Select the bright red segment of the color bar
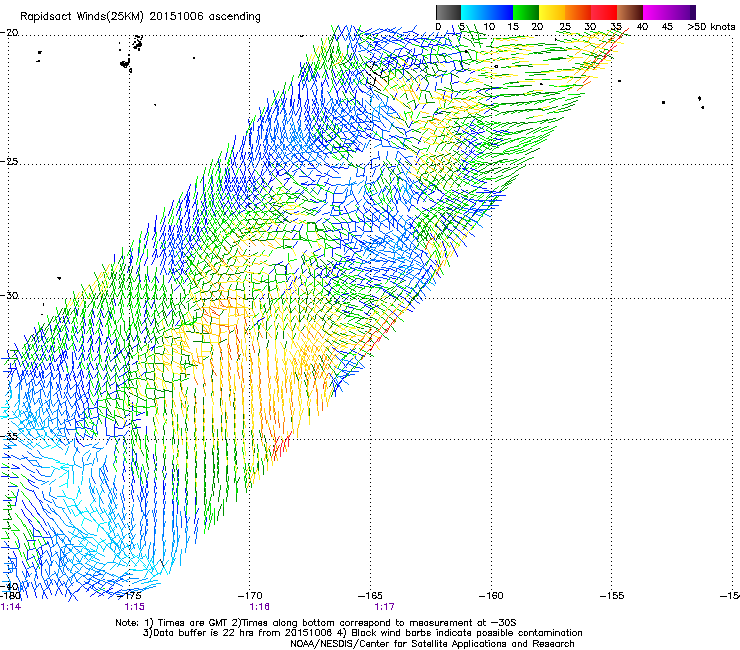The height and width of the screenshot is (650, 740). point(604,12)
